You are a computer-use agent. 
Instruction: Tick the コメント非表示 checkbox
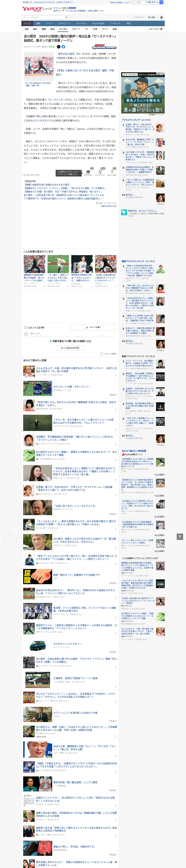102,354
